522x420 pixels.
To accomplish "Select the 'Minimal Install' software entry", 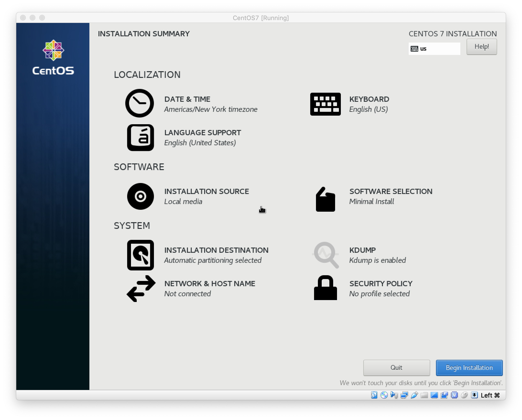I will coord(371,202).
